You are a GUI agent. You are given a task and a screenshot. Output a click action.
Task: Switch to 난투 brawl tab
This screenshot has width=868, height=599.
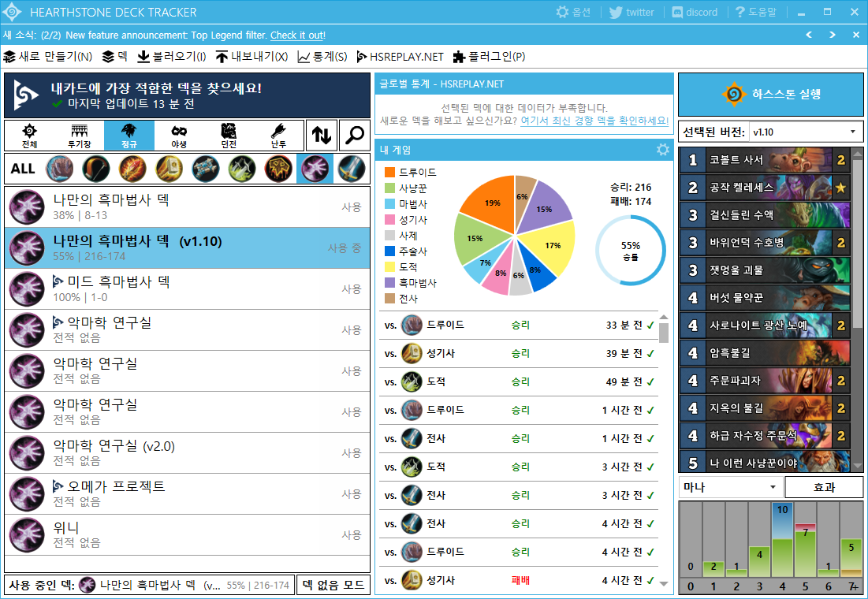click(278, 136)
